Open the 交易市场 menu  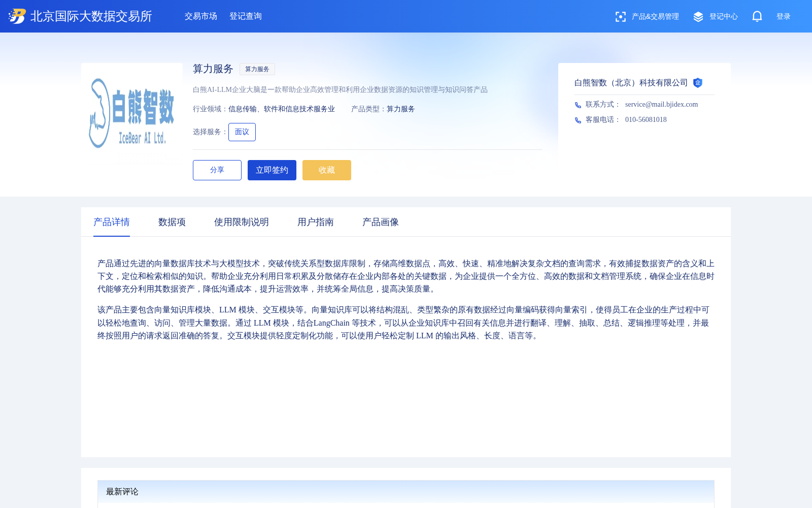[x=201, y=16]
